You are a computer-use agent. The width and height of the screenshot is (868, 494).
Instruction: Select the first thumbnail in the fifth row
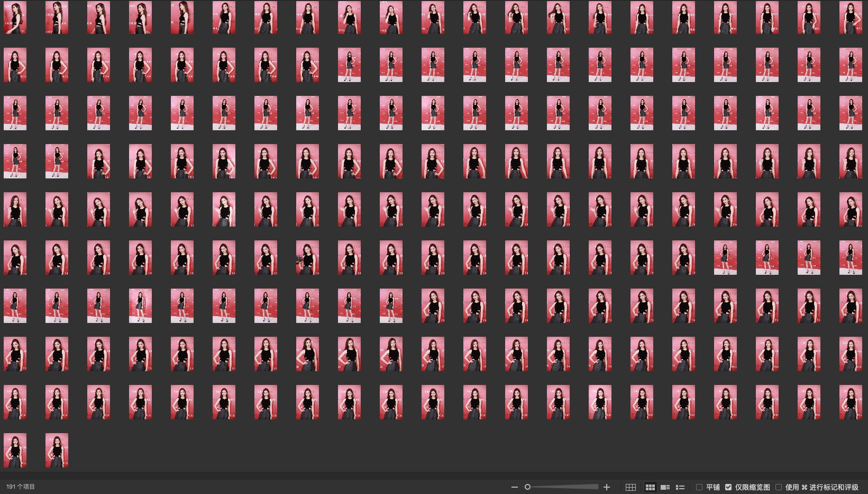15,210
